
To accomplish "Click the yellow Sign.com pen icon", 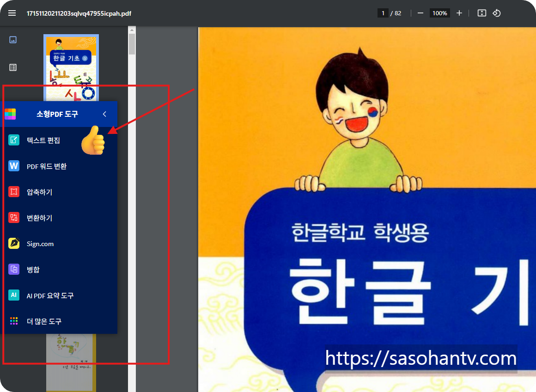I will point(14,243).
